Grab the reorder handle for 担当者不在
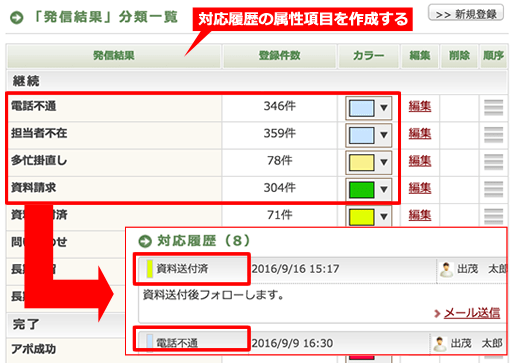Image resolution: width=517 pixels, height=363 pixels. coord(494,135)
